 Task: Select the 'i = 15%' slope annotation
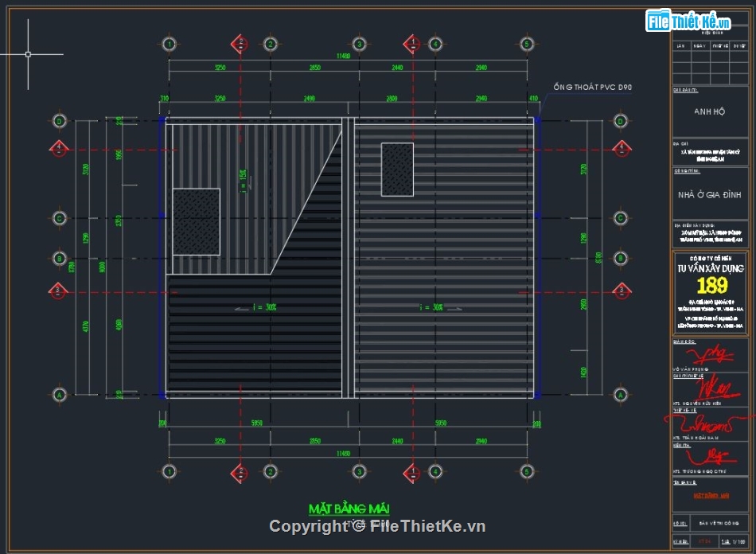pyautogui.click(x=244, y=181)
